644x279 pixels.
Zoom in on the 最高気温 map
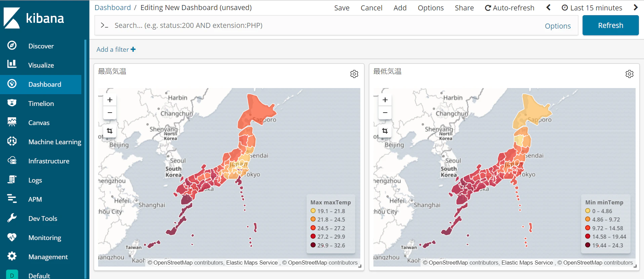[110, 100]
